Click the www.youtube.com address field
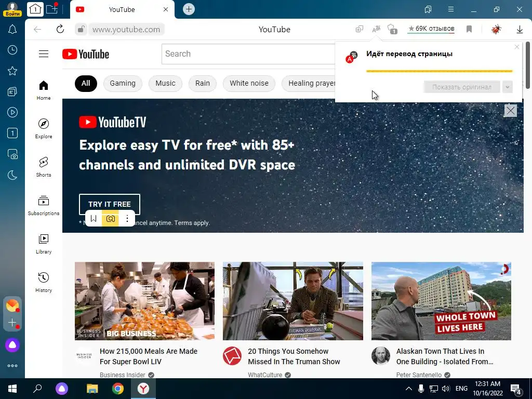This screenshot has height=399, width=532. [126, 30]
